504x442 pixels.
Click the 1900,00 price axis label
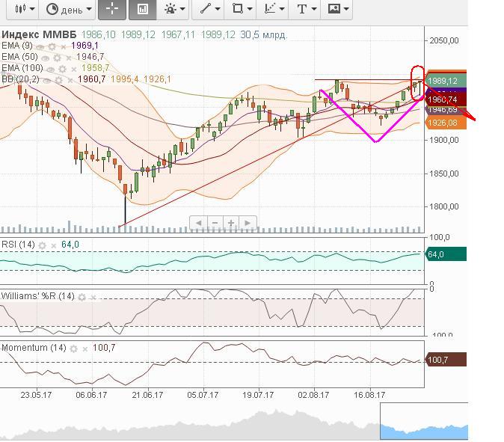[x=444, y=140]
